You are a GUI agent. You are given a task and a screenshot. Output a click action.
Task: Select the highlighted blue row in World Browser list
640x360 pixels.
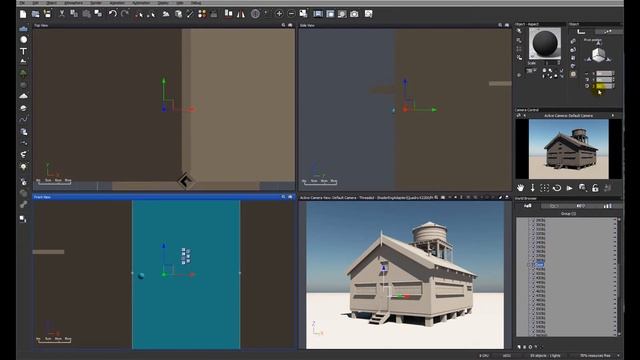pyautogui.click(x=540, y=264)
